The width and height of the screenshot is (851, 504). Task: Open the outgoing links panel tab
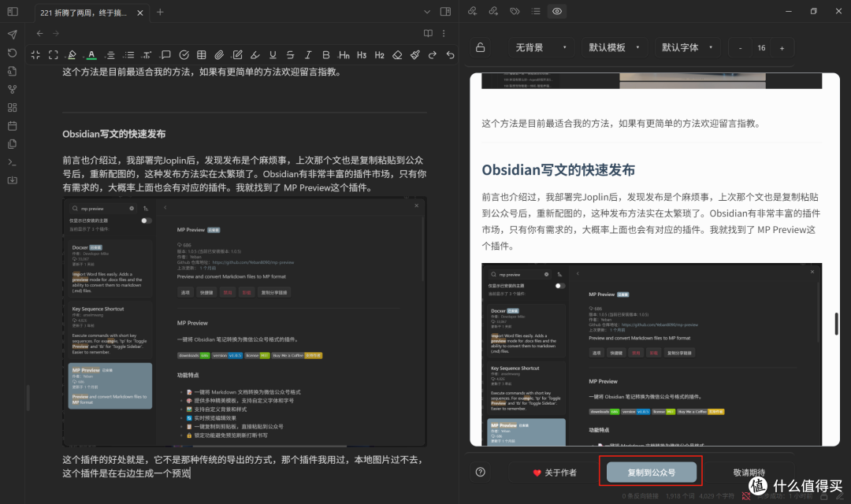tap(493, 11)
